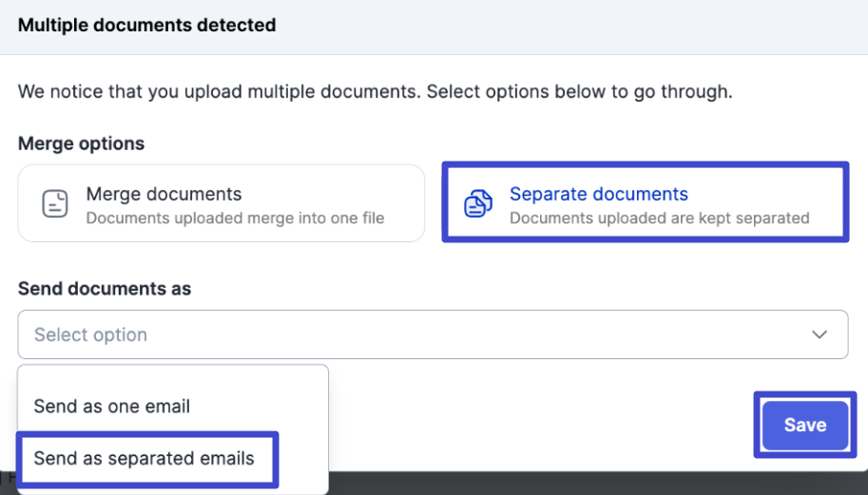Click the upload notice description text

(x=375, y=92)
